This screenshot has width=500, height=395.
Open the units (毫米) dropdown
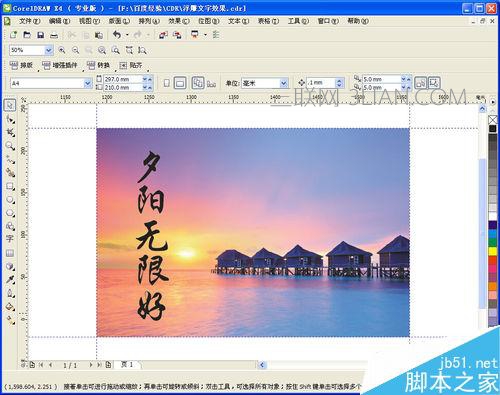(284, 83)
